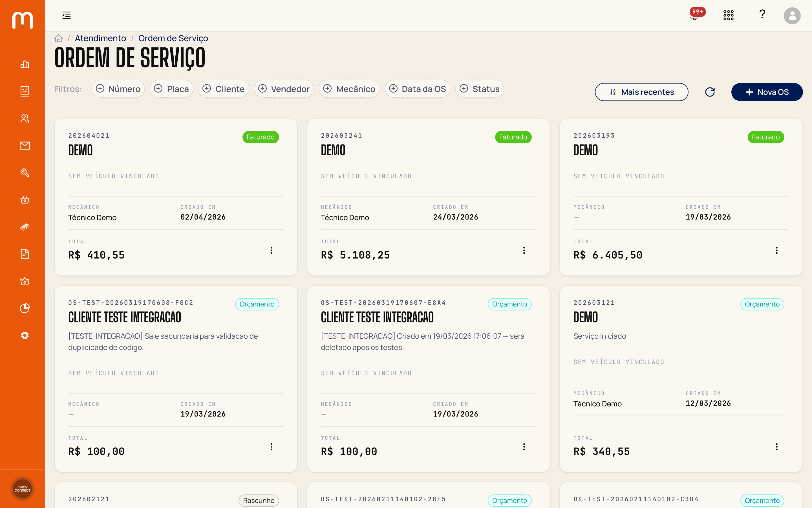The height and width of the screenshot is (508, 812).
Task: Open options menu for OS-TEST-20260319170607-E8A4
Action: [524, 446]
